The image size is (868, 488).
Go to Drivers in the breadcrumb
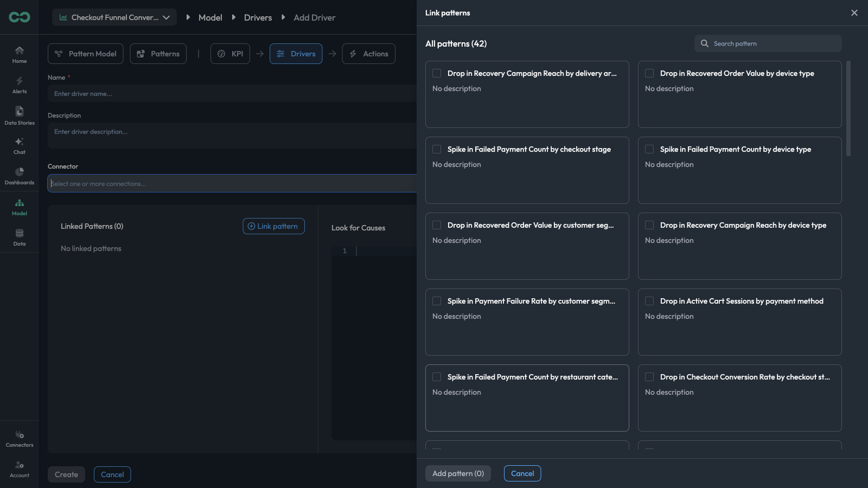click(x=258, y=17)
